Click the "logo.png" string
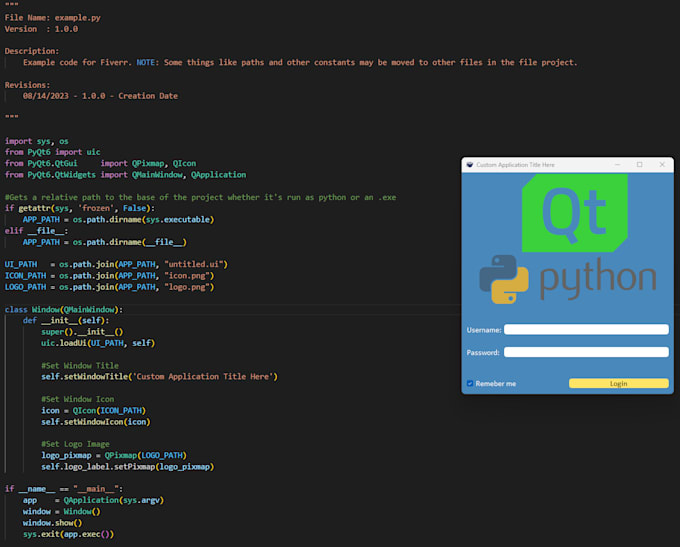This screenshot has height=547, width=680. coord(187,287)
